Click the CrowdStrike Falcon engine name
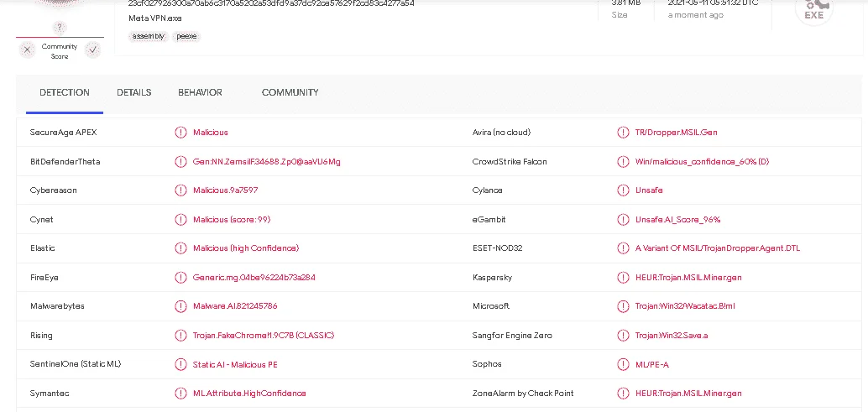The image size is (868, 412). [x=510, y=161]
